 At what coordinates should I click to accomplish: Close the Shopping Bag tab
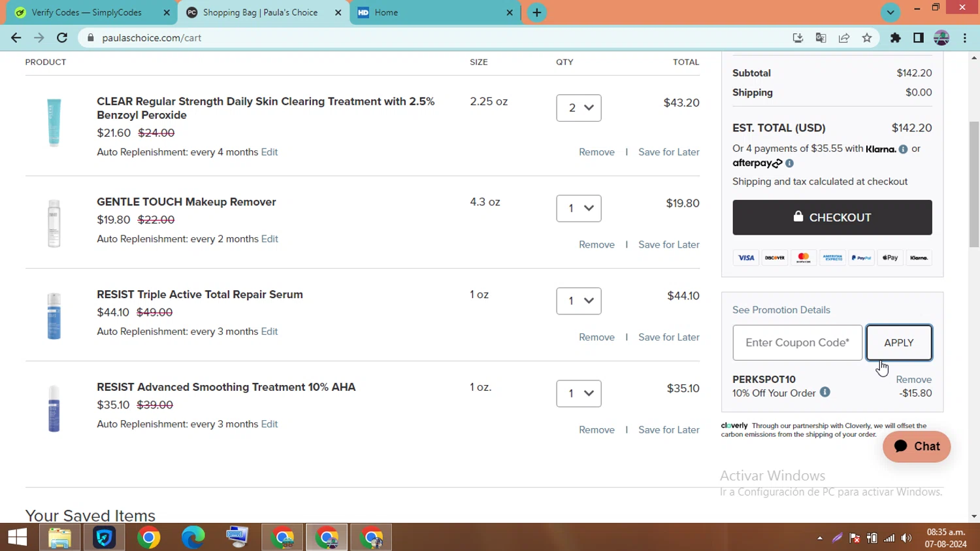pos(338,12)
